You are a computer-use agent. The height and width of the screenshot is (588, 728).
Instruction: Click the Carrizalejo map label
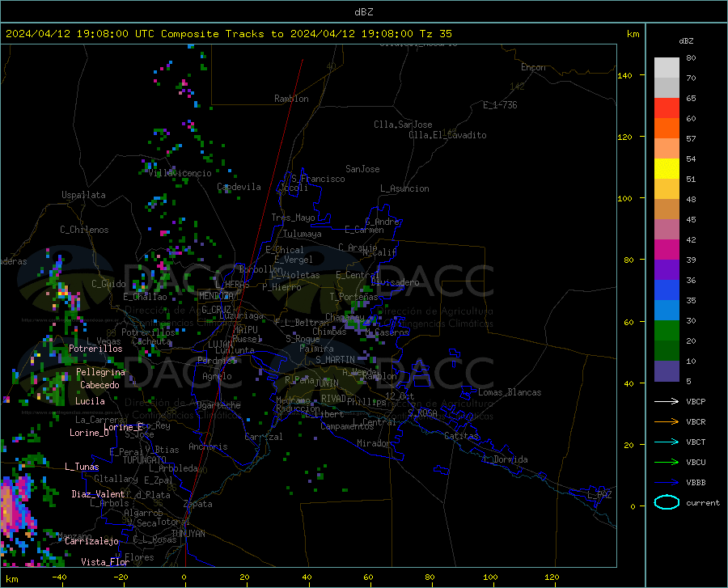[x=91, y=541]
